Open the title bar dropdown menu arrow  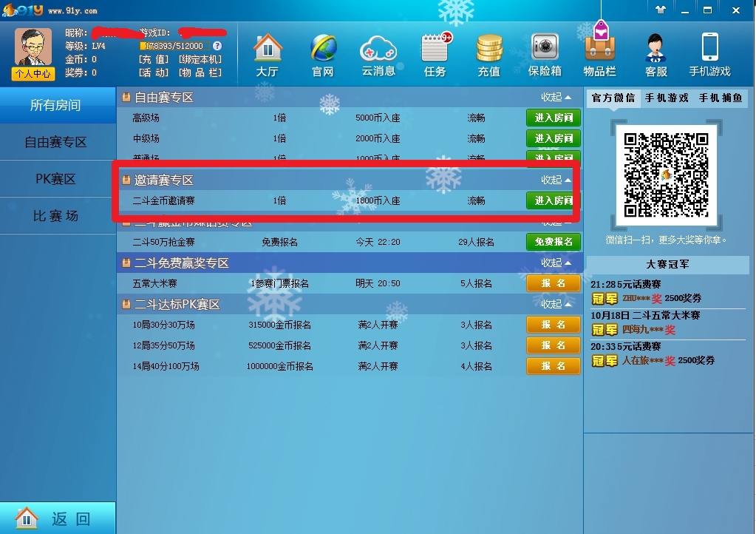tap(684, 10)
